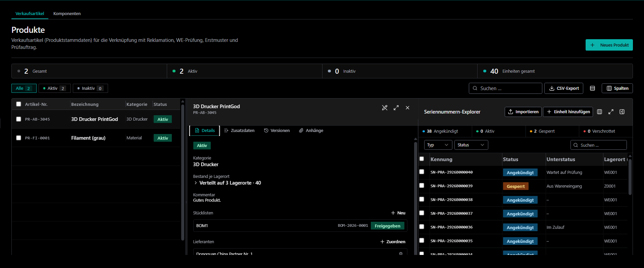Close the 3D Drucker PrintGod detail panel

tap(407, 108)
